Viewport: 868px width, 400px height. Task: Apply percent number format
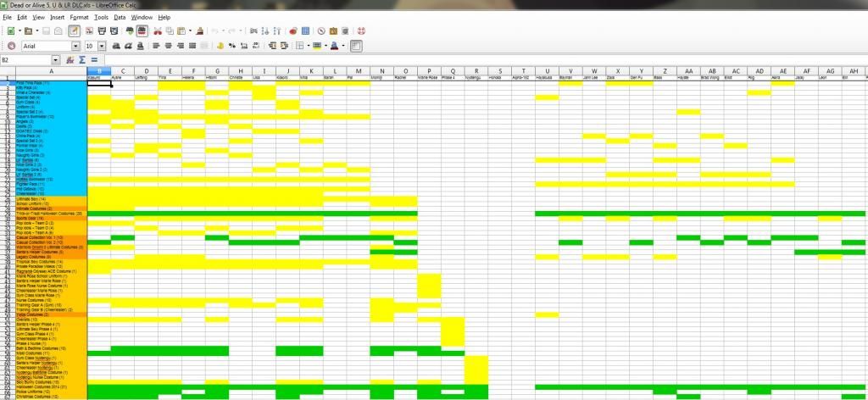[232, 46]
